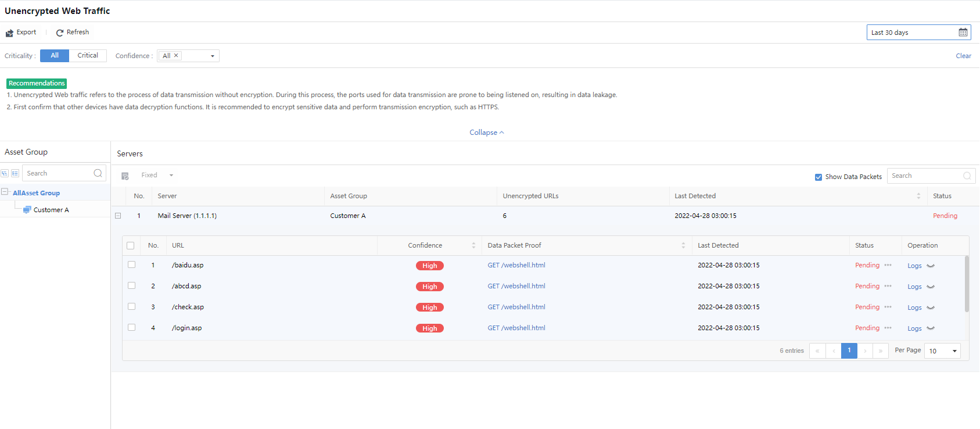Remove the All confidence filter tag
980x429 pixels.
pyautogui.click(x=176, y=56)
